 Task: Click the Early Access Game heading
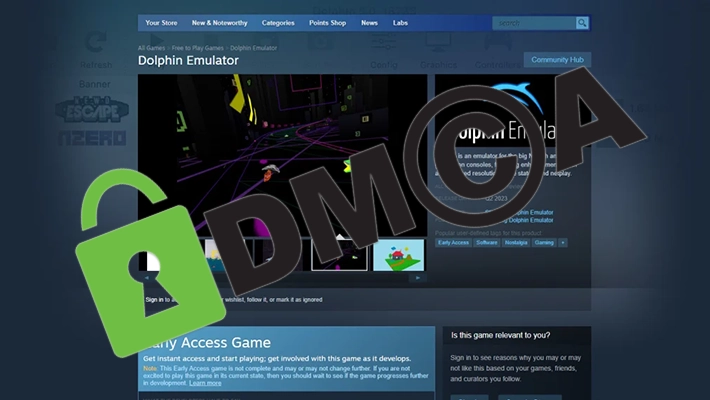(x=207, y=342)
